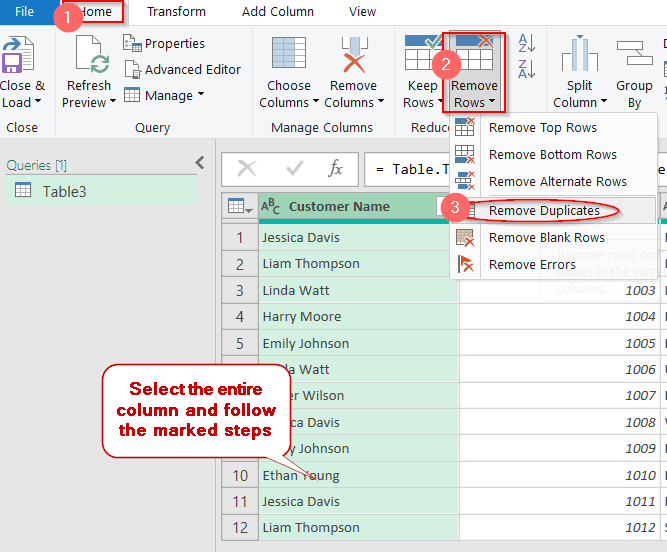Click the Remove Columns icon

coord(354,55)
